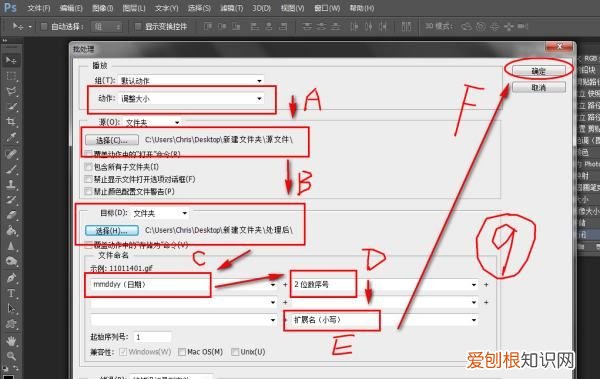
Task: Click 选择(C)... to choose source folder
Action: (x=112, y=140)
